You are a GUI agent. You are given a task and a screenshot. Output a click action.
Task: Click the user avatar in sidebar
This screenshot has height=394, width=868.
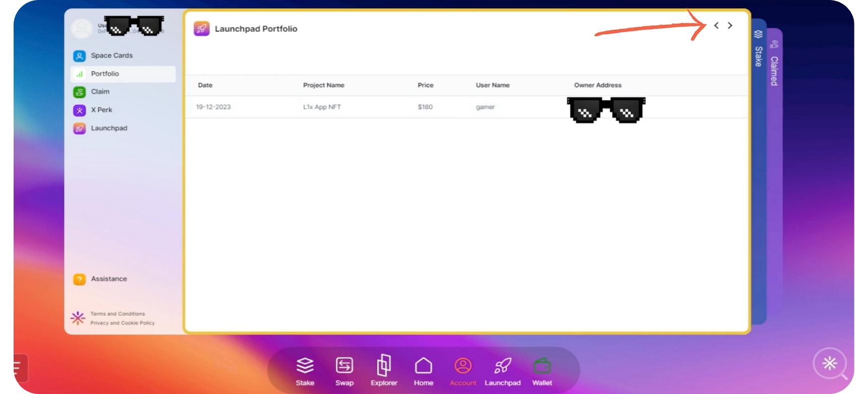click(81, 28)
